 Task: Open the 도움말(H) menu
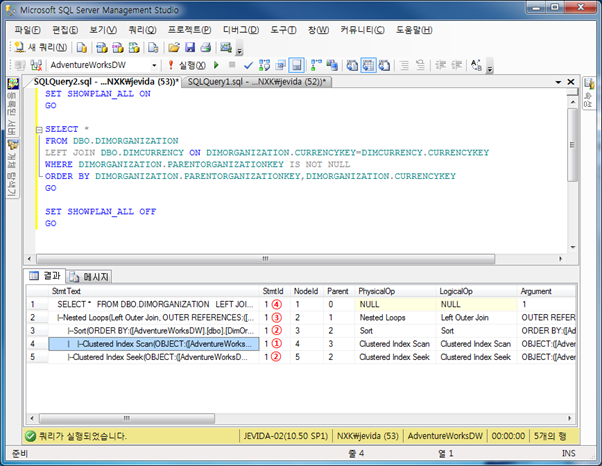tap(414, 30)
